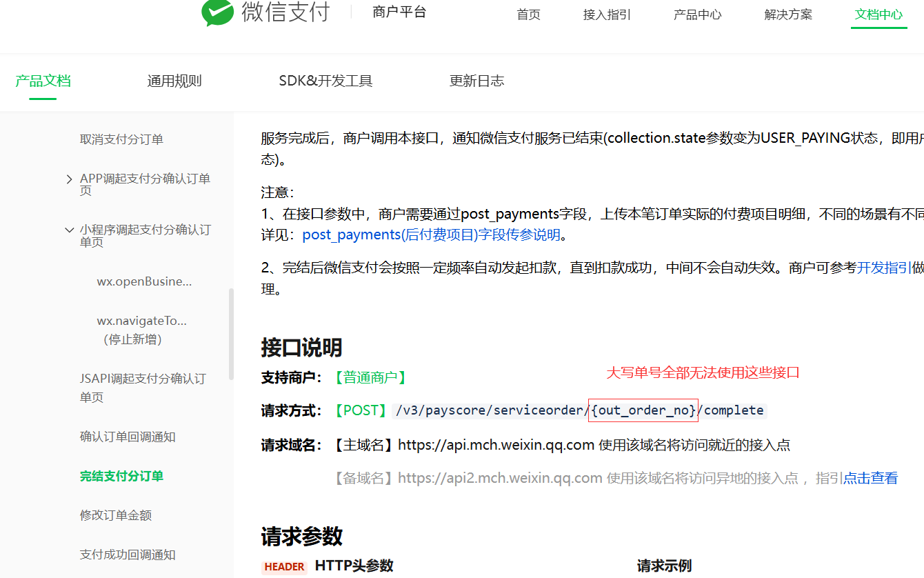The image size is (924, 578).
Task: Open the 产品中心 navigation item
Action: pyautogui.click(x=697, y=14)
